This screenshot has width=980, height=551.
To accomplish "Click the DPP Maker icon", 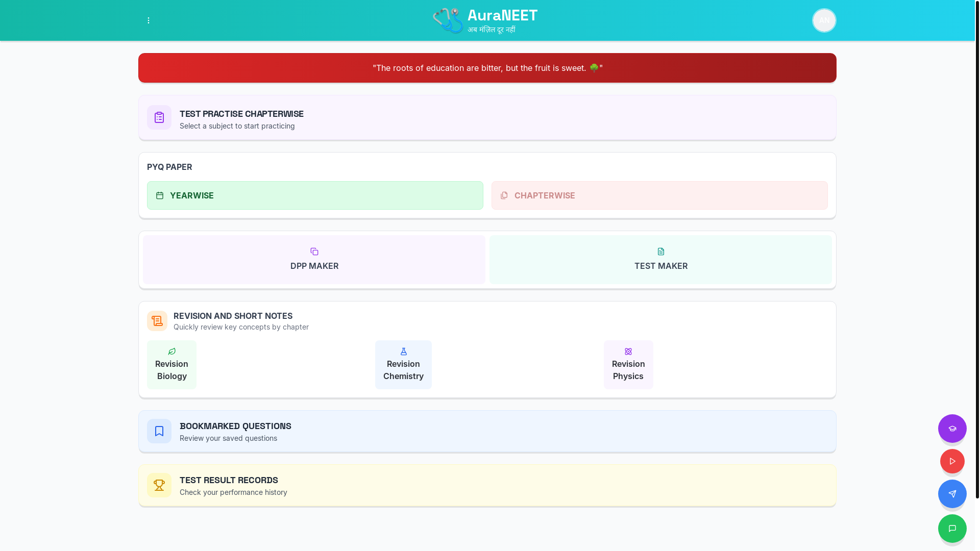I will 314,252.
